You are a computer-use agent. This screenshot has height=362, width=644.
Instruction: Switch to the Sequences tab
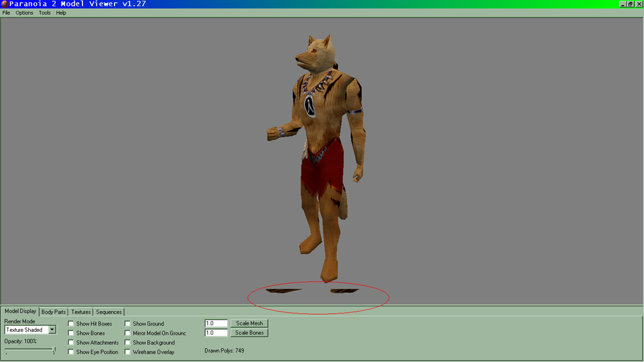[109, 312]
